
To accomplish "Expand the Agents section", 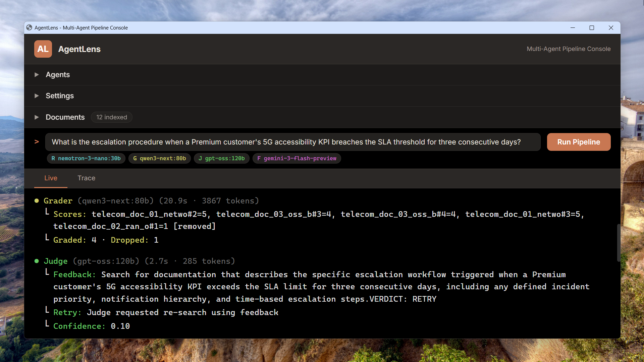I will point(58,75).
